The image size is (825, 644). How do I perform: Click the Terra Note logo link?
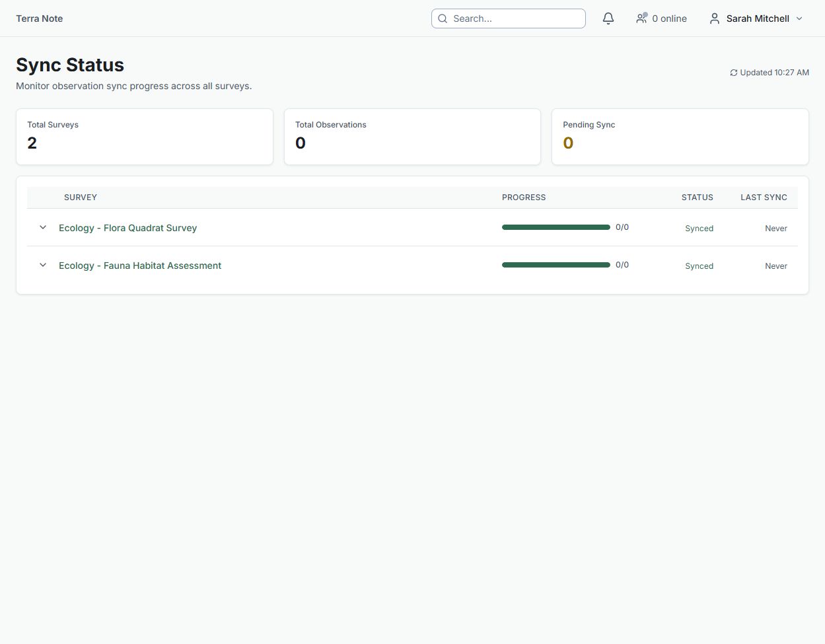40,18
